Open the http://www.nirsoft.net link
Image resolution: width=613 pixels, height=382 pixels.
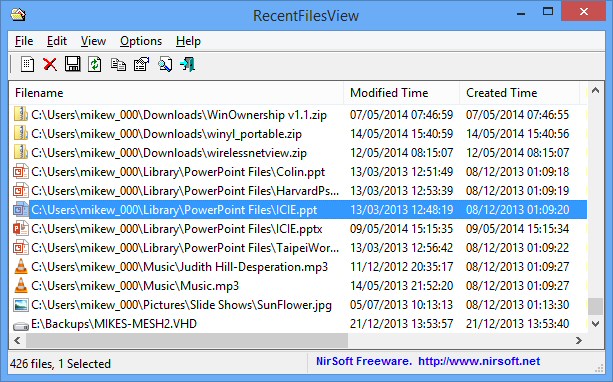(479, 361)
